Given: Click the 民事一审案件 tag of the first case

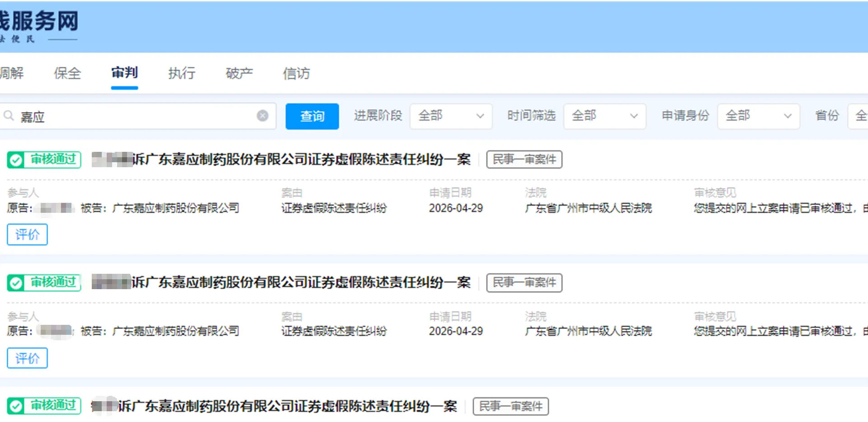Looking at the screenshot, I should (x=524, y=159).
